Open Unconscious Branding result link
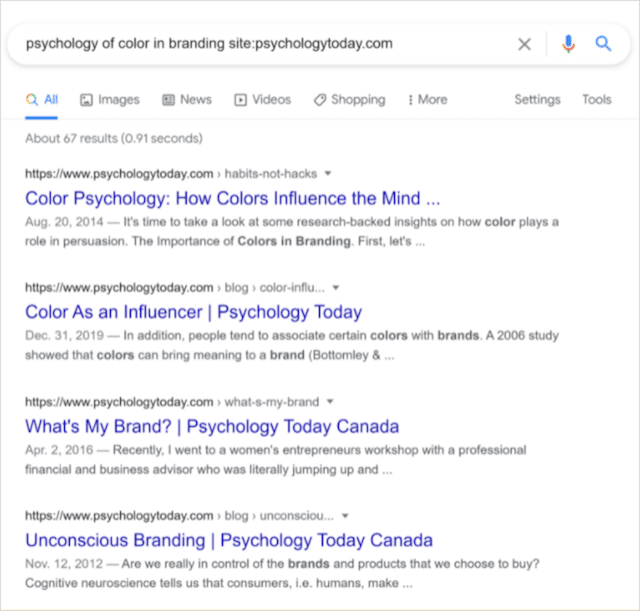The image size is (640, 611). click(x=229, y=541)
